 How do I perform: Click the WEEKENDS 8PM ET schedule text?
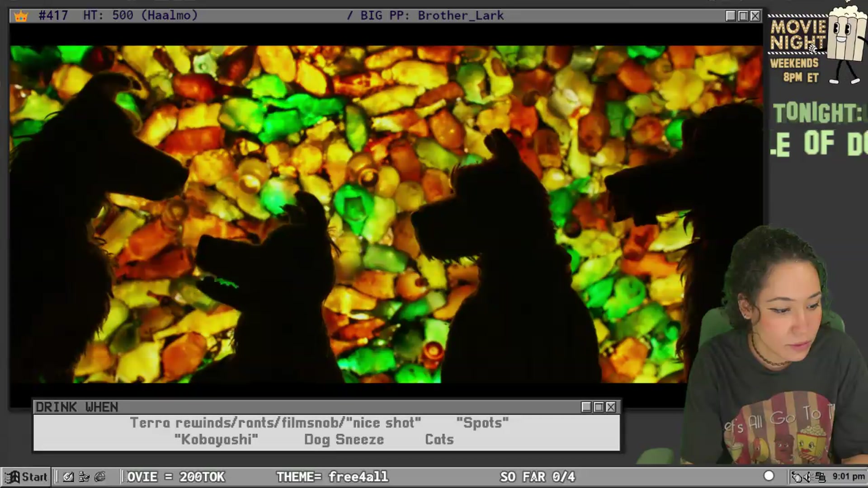[794, 70]
